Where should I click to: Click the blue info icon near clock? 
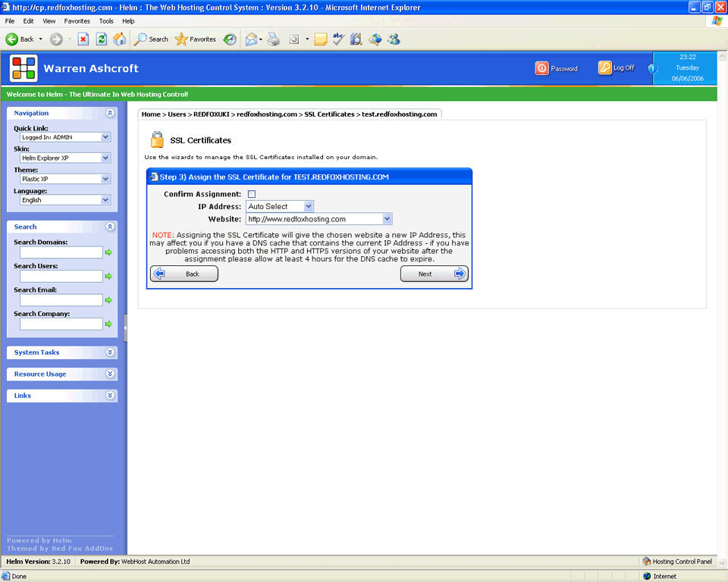(x=652, y=69)
